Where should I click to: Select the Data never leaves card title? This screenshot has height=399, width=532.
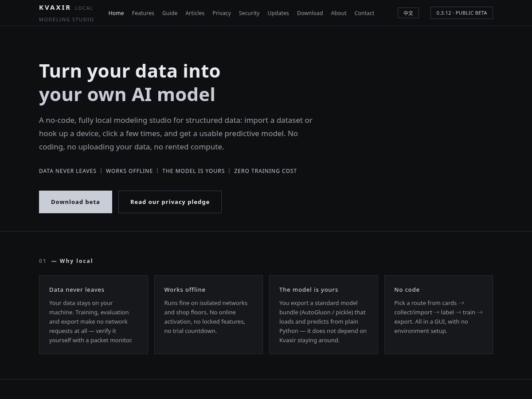(77, 289)
